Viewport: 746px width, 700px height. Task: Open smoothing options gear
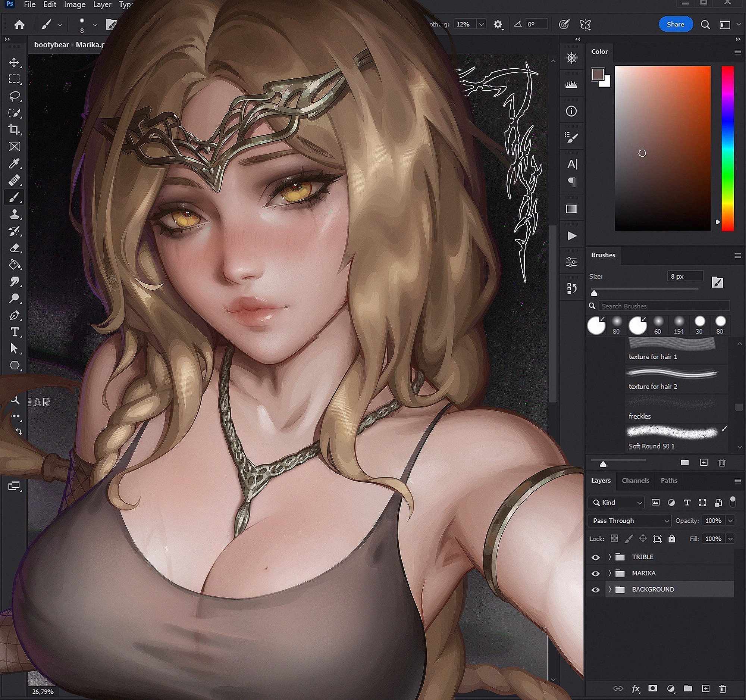tap(498, 25)
